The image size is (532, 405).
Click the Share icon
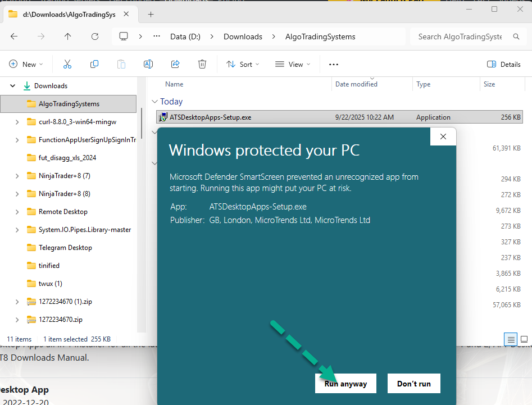pyautogui.click(x=175, y=64)
